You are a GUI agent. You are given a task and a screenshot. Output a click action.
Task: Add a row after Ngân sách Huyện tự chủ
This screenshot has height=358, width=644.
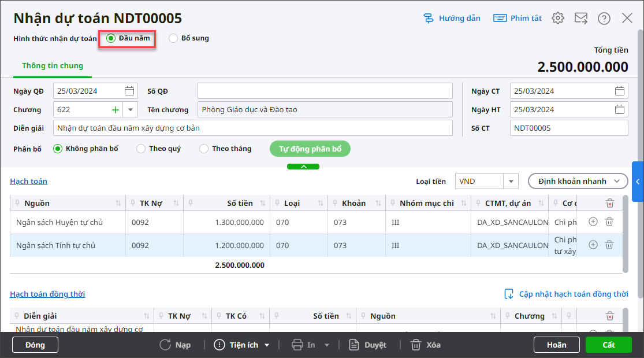pyautogui.click(x=593, y=222)
